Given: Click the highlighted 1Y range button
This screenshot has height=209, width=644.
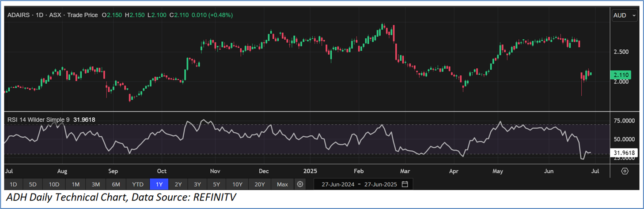Looking at the screenshot, I should [159, 184].
